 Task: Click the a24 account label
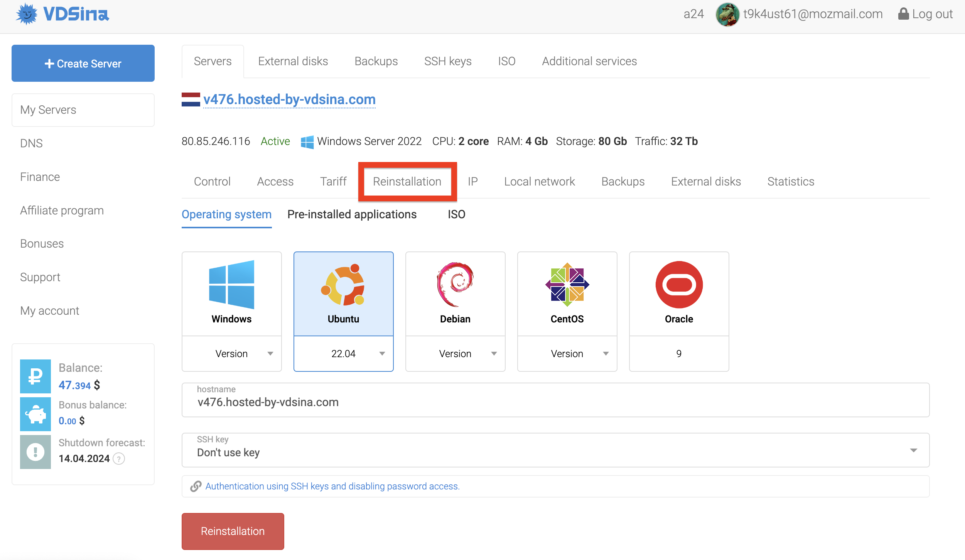693,14
